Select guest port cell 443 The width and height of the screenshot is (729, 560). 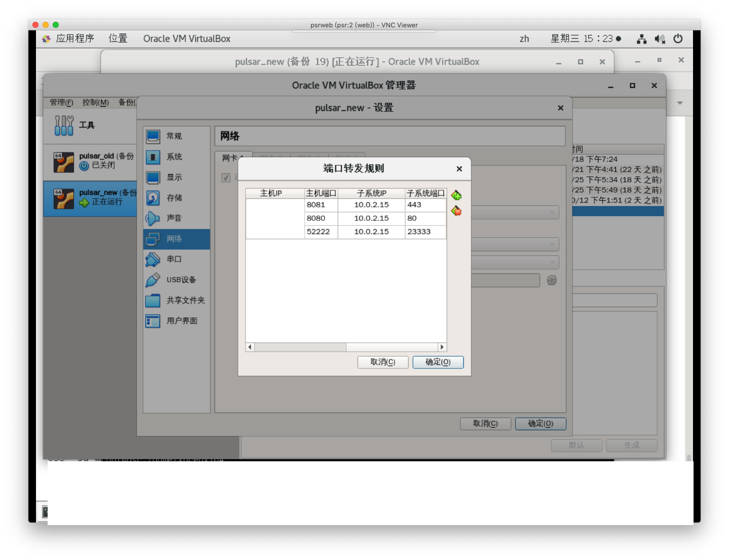426,205
